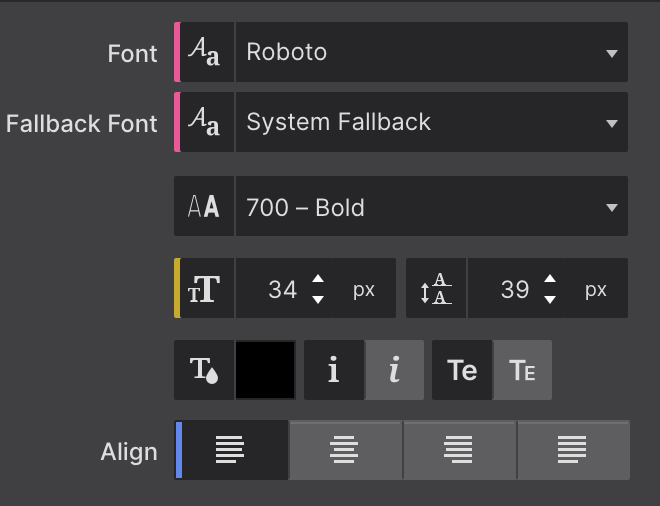
Task: Open the Roboto font dropdown
Action: (431, 52)
